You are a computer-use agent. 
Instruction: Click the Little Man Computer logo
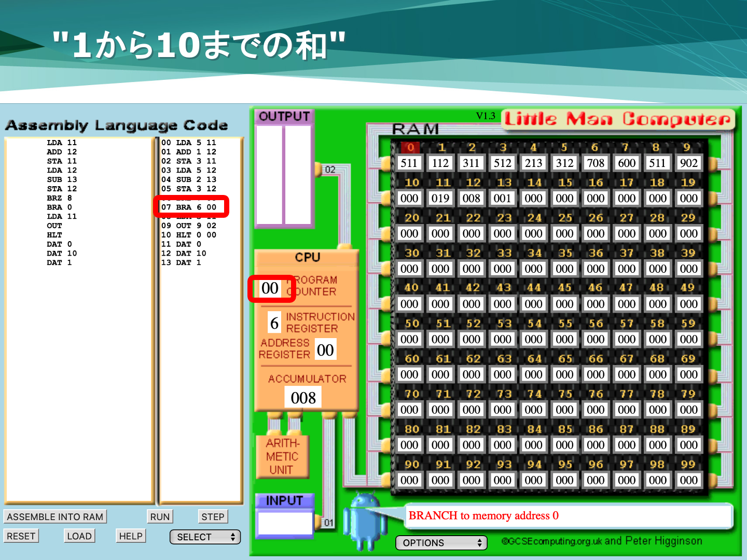point(617,119)
